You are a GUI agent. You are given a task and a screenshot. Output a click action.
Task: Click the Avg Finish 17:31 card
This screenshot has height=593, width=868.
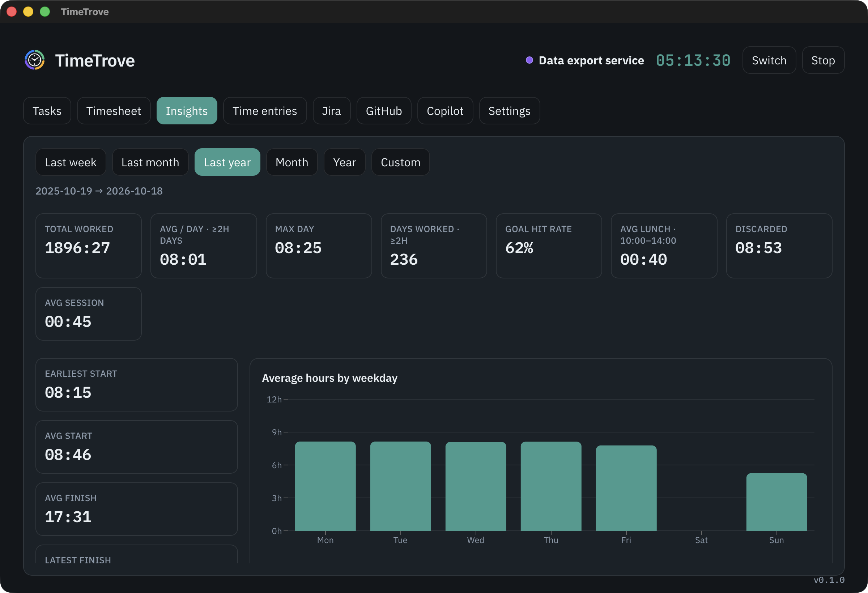point(137,509)
